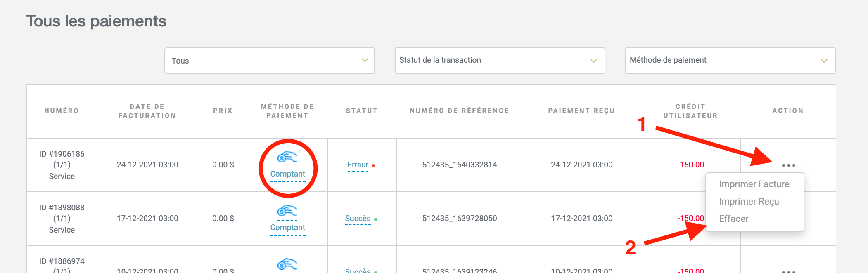Viewport: 868px width, 273px height.
Task: Click the Comptant link for payment 1898088
Action: (x=287, y=228)
